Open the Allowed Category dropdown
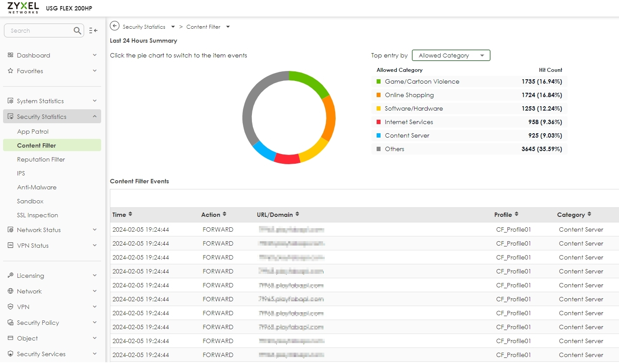The height and width of the screenshot is (364, 619). click(451, 55)
